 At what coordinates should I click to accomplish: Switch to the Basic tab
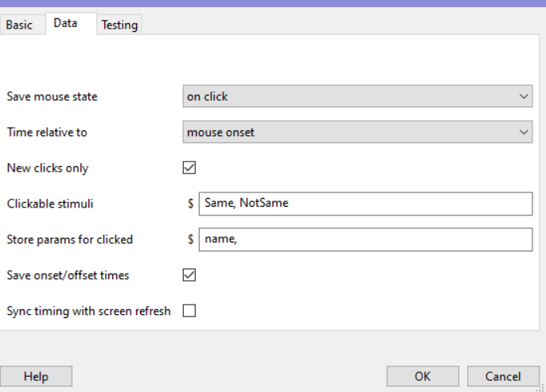[x=20, y=25]
